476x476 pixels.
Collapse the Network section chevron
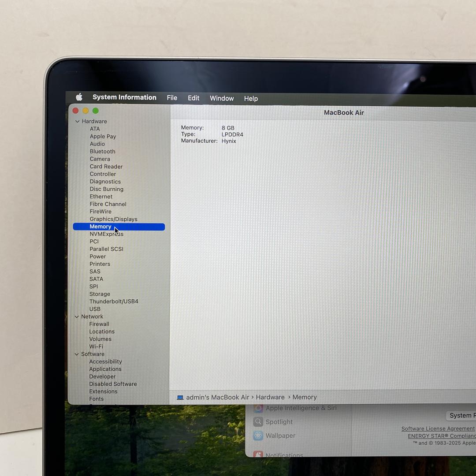pyautogui.click(x=77, y=316)
